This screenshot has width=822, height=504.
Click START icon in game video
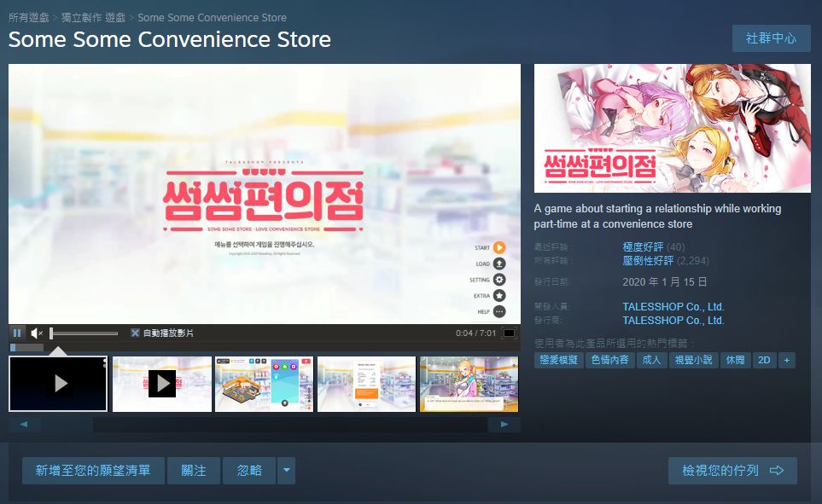click(499, 248)
